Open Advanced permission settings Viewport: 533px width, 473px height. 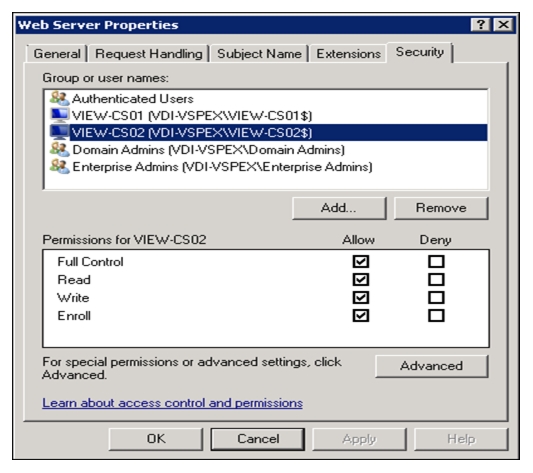pyautogui.click(x=431, y=366)
